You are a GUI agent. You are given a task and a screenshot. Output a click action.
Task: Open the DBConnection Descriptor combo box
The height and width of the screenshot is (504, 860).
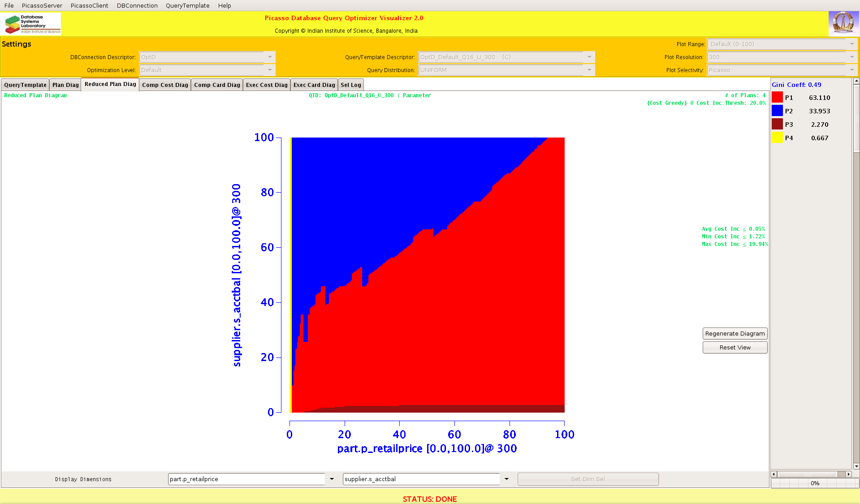pos(270,57)
